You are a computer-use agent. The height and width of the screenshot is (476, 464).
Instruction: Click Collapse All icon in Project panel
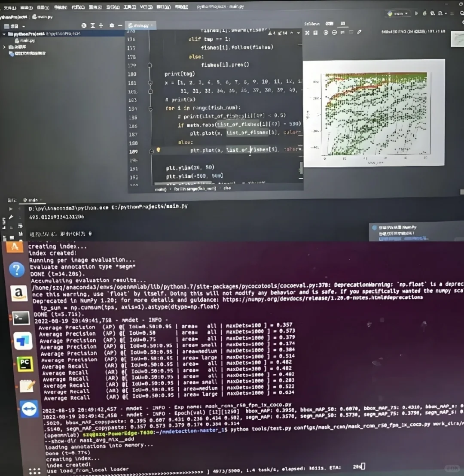tap(101, 25)
